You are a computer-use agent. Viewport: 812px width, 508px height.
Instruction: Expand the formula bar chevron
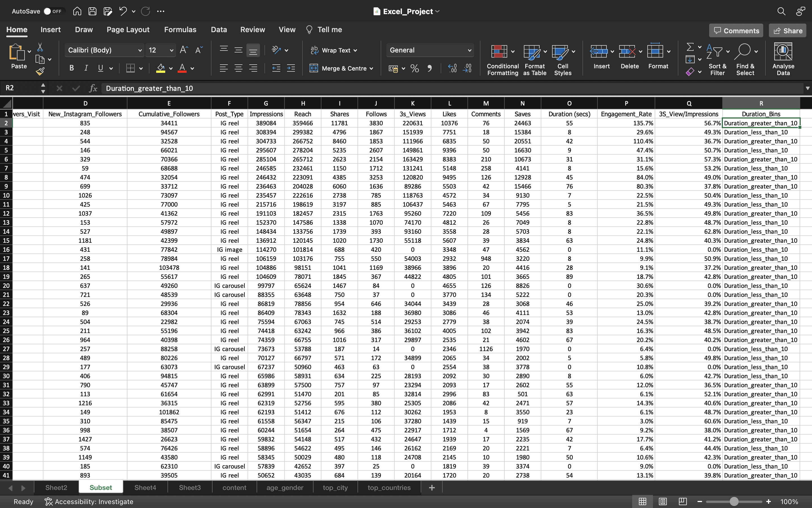(807, 88)
